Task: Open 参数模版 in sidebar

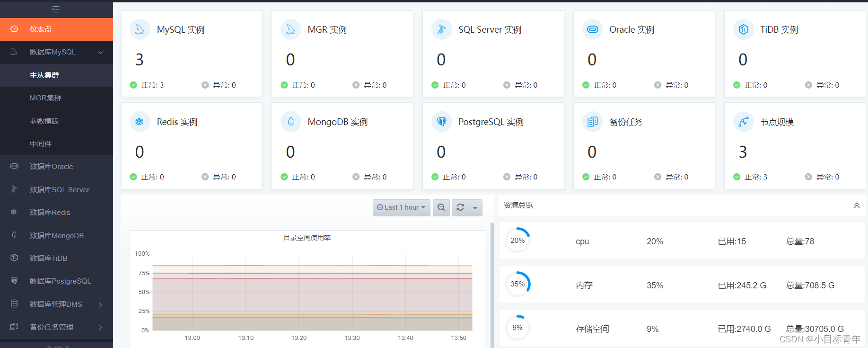Action: click(56, 121)
